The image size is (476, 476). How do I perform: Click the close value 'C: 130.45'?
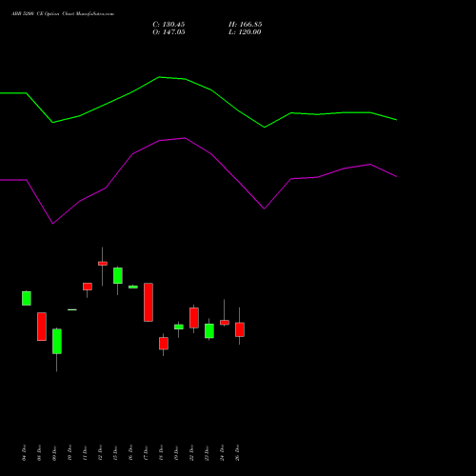click(169, 25)
